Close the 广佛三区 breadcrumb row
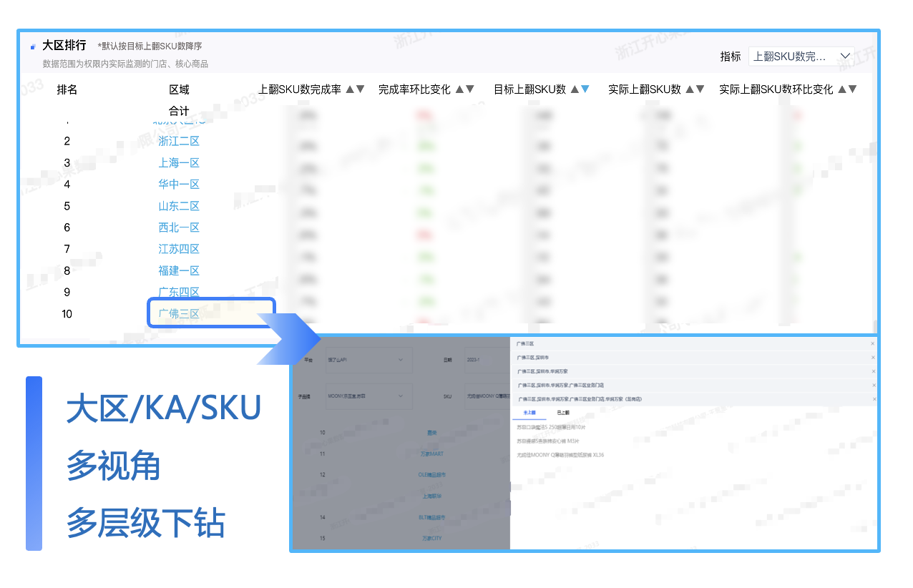The image size is (913, 588). pyautogui.click(x=873, y=344)
